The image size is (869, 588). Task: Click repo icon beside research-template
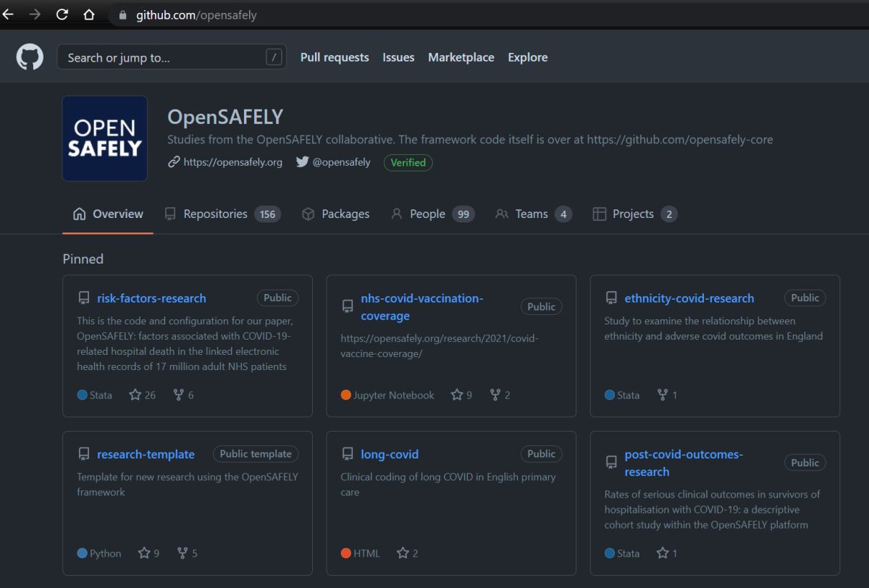coord(84,454)
